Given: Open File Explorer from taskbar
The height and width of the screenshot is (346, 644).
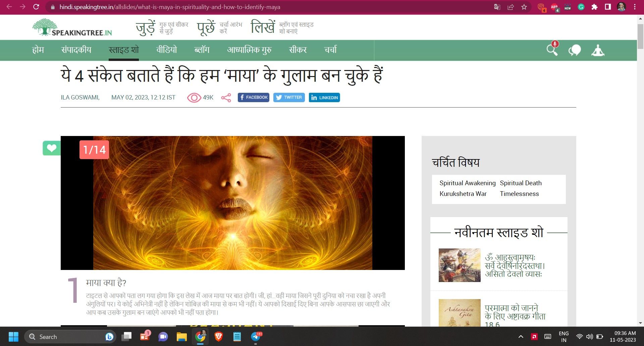Looking at the screenshot, I should [x=181, y=337].
